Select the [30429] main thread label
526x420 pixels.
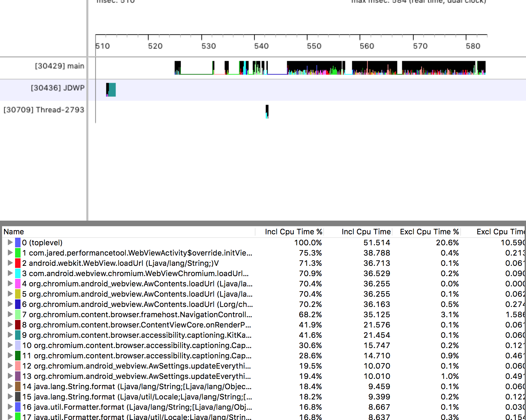[x=59, y=66]
